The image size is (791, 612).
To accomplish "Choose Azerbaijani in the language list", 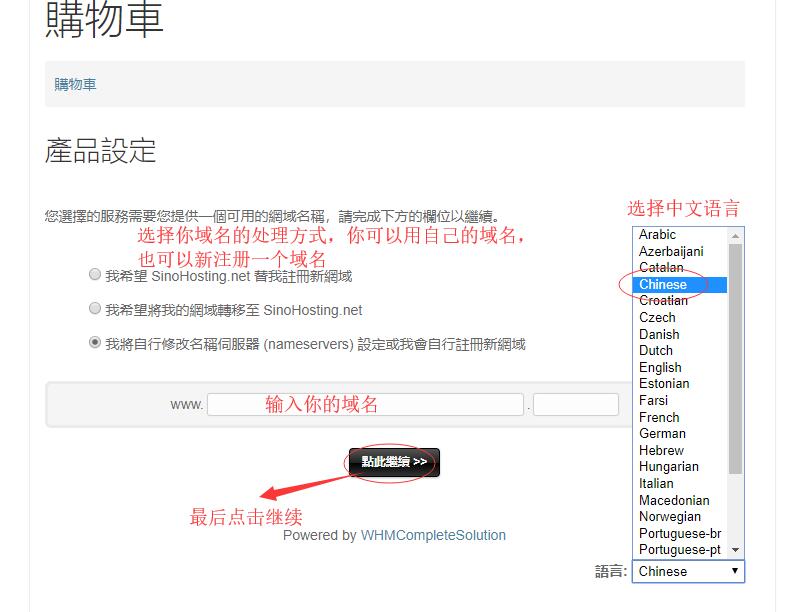I will [680, 251].
